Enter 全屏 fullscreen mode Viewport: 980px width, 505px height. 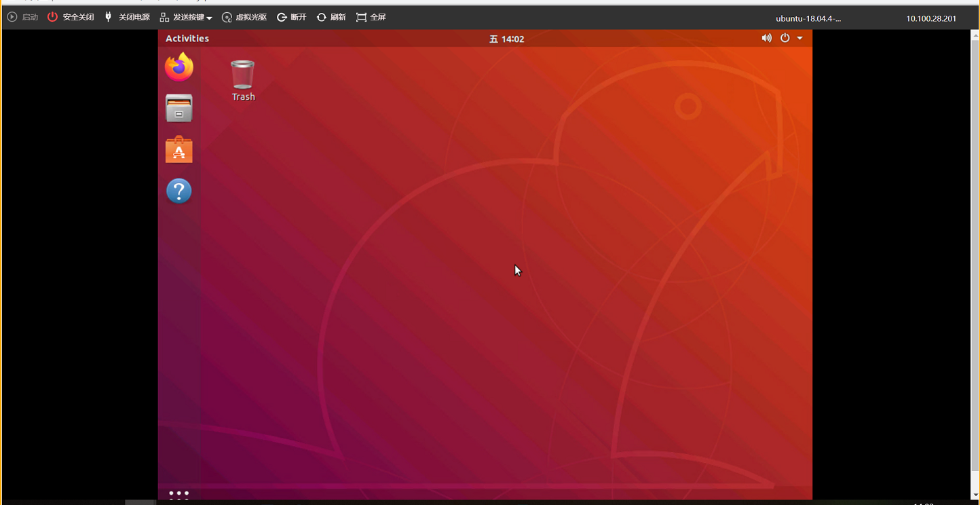point(371,17)
